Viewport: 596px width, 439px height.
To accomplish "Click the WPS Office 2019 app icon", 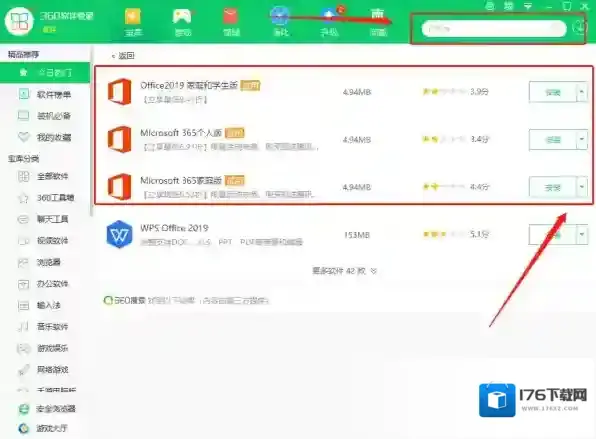I will click(x=120, y=234).
